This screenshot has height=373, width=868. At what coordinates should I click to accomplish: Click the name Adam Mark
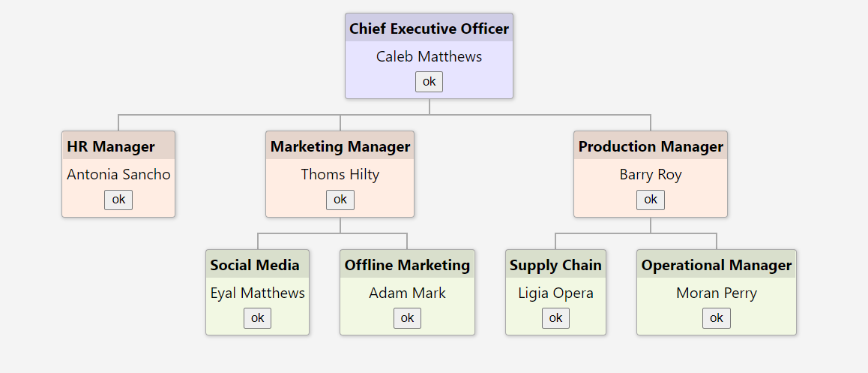pos(407,293)
